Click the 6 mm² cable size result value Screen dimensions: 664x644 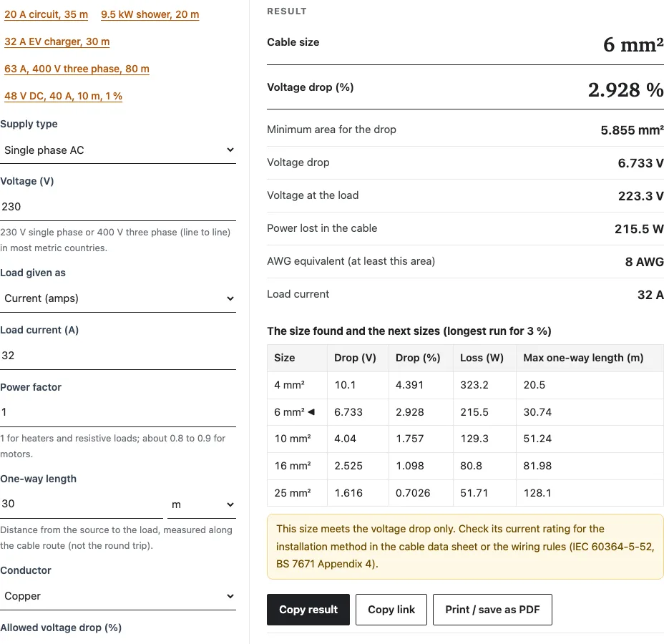tap(633, 44)
